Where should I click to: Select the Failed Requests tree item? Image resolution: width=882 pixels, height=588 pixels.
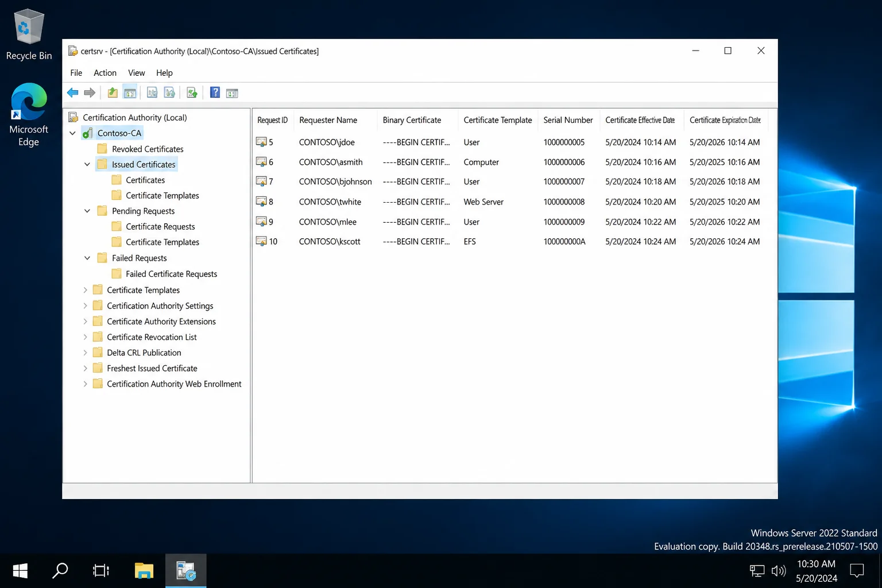coord(140,258)
